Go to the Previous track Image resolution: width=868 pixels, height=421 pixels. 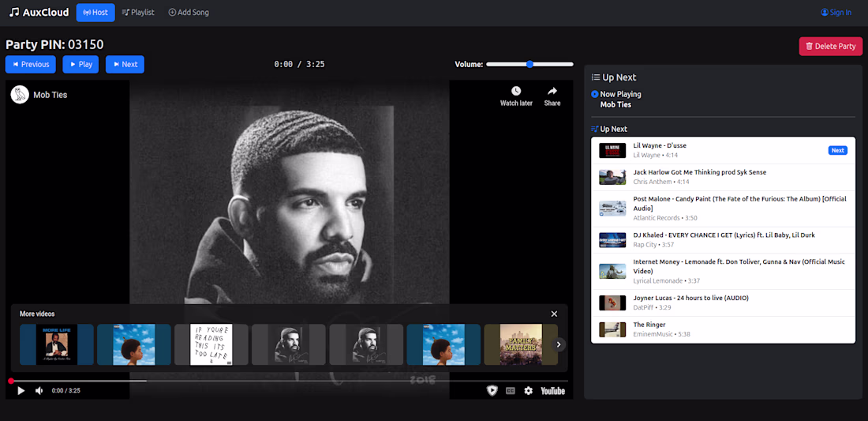[31, 64]
